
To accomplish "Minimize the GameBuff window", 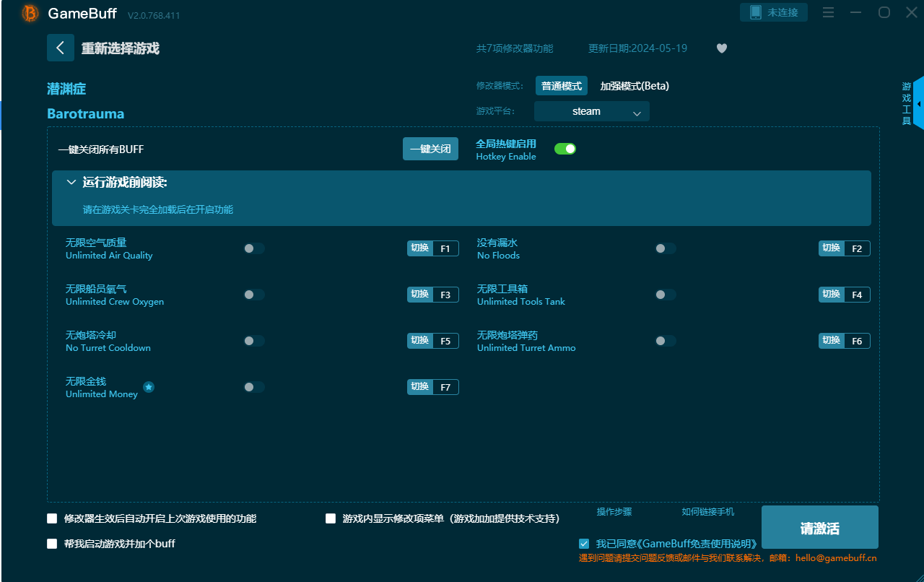I will point(856,12).
